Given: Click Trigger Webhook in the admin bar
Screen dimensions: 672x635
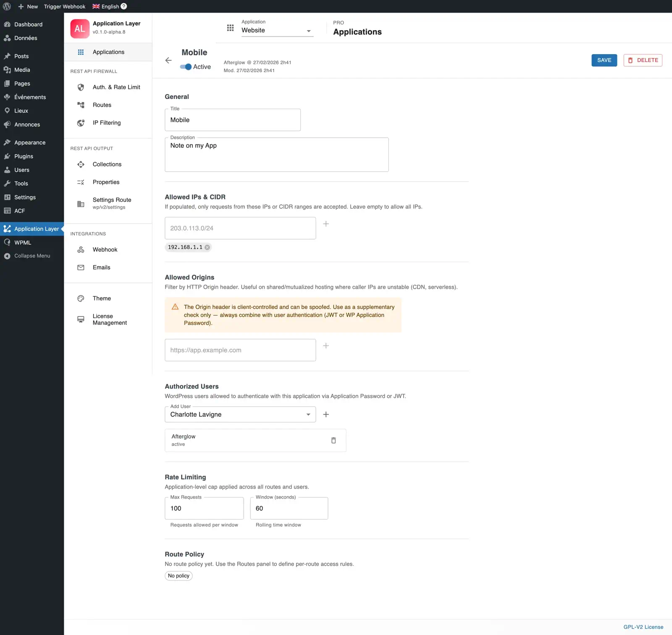Looking at the screenshot, I should (x=64, y=6).
